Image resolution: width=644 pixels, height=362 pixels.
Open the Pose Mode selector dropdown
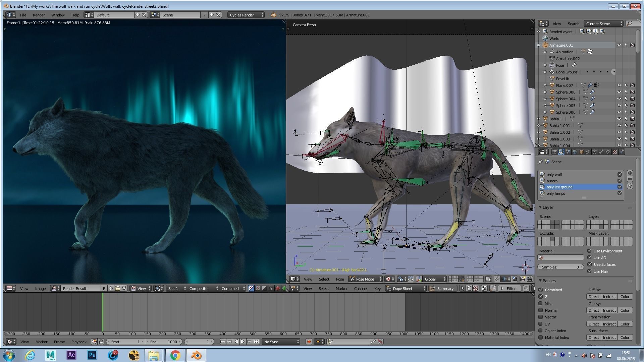coord(366,279)
